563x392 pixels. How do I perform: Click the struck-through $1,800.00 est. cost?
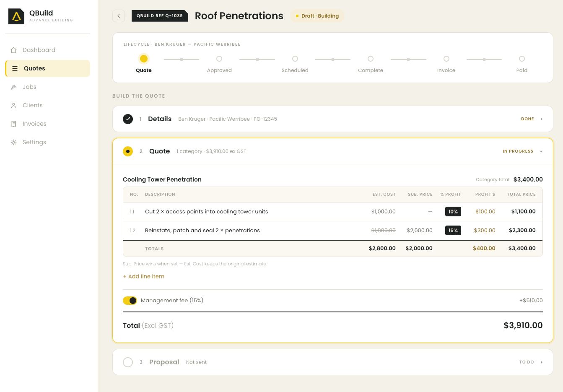383,231
